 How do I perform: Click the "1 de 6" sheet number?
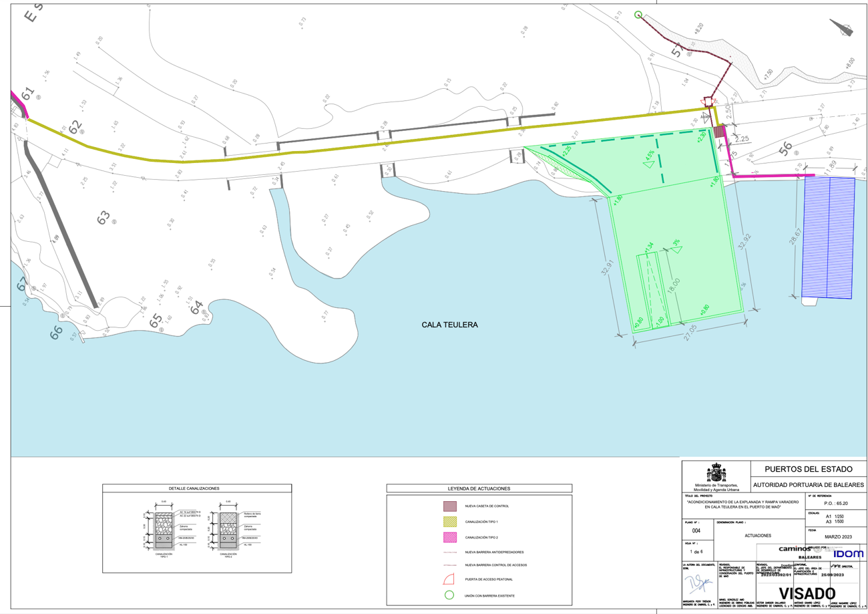696,551
